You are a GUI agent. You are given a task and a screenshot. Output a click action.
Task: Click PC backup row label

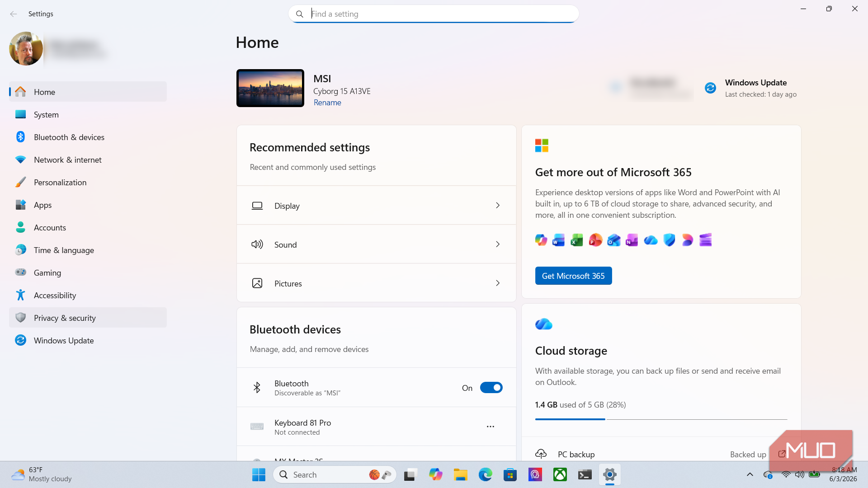click(x=576, y=454)
